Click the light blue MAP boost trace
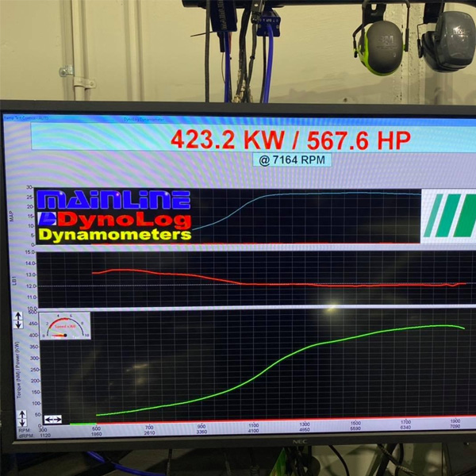This screenshot has width=476, height=476. click(317, 193)
